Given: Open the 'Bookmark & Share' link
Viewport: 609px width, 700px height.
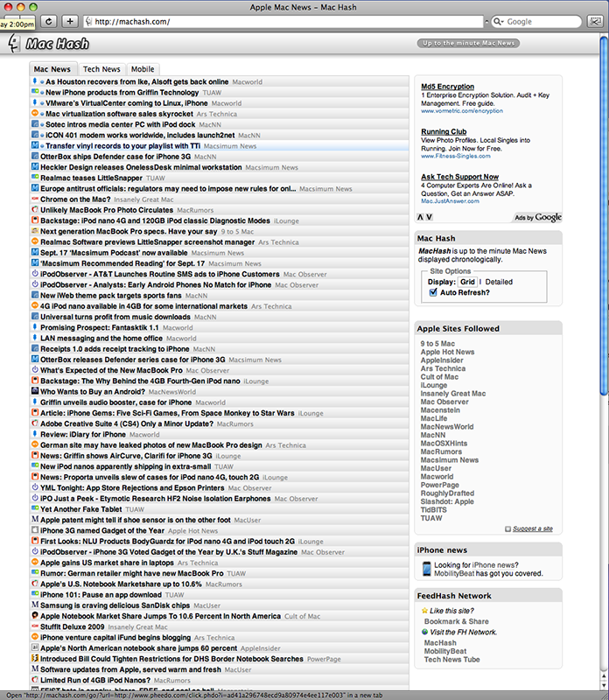Looking at the screenshot, I should [x=456, y=621].
